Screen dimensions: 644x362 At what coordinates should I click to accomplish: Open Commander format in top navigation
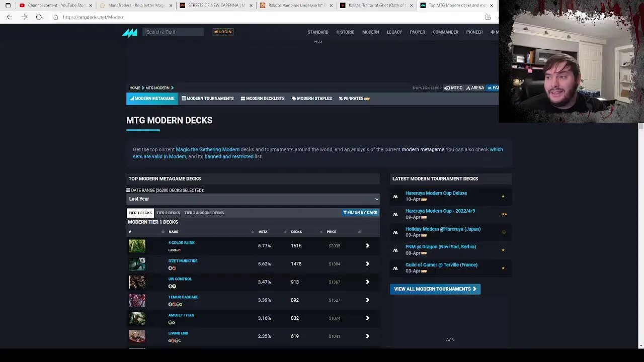[445, 32]
